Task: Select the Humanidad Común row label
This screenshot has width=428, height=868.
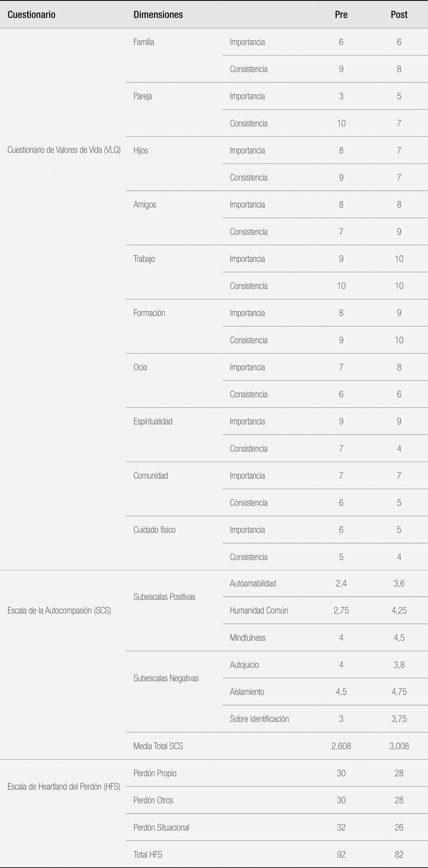Action: [x=259, y=610]
